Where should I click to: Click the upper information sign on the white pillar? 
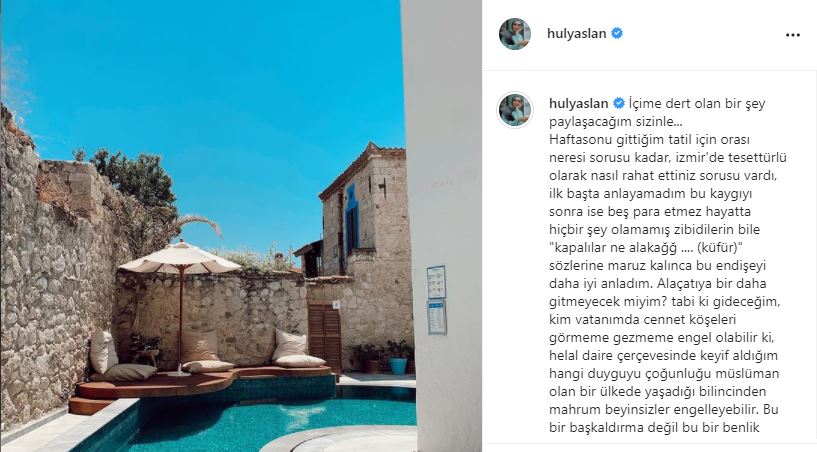tap(436, 282)
